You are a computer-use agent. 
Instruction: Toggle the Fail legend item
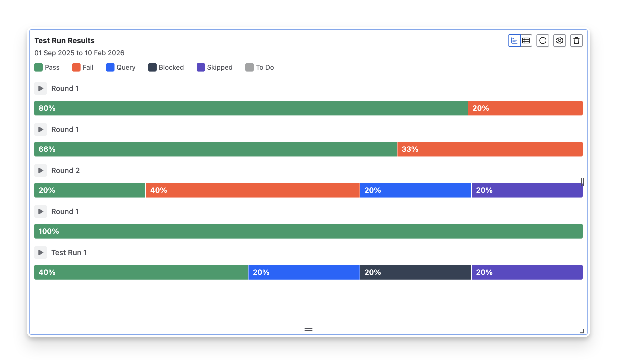(83, 67)
